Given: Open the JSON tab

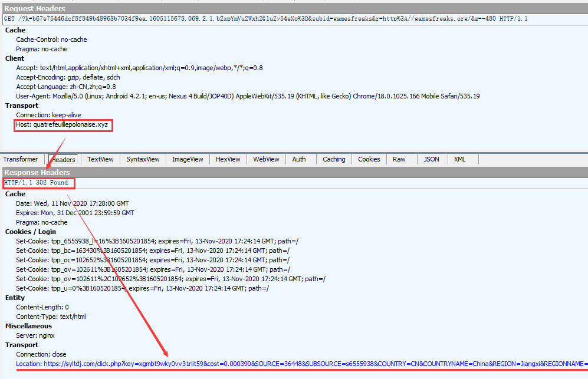Looking at the screenshot, I should [x=431, y=159].
